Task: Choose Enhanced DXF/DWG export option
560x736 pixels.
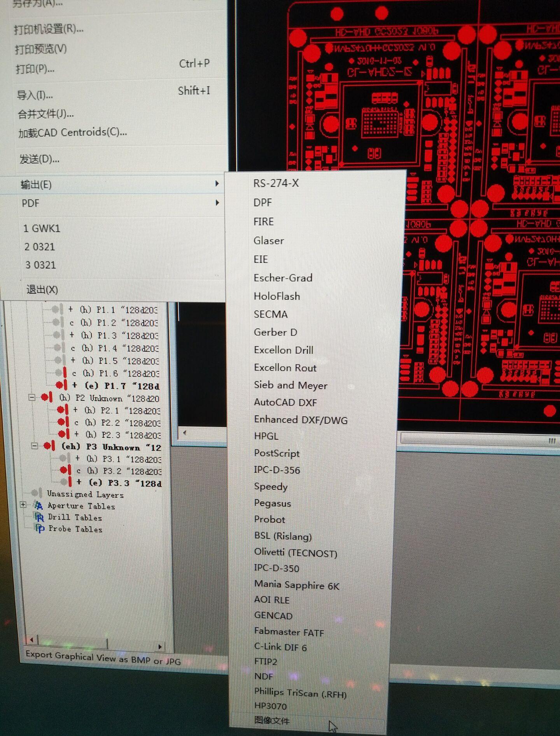Action: [301, 420]
